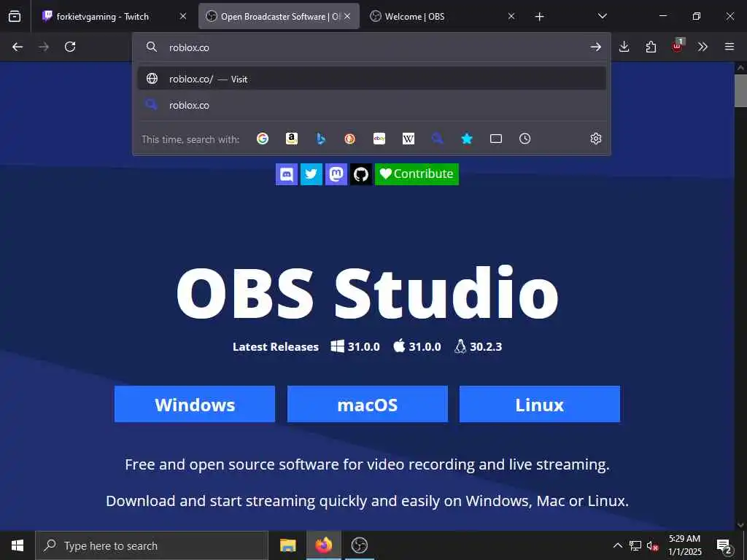Download OBS Studio for Linux
747x560 pixels.
[x=540, y=404]
